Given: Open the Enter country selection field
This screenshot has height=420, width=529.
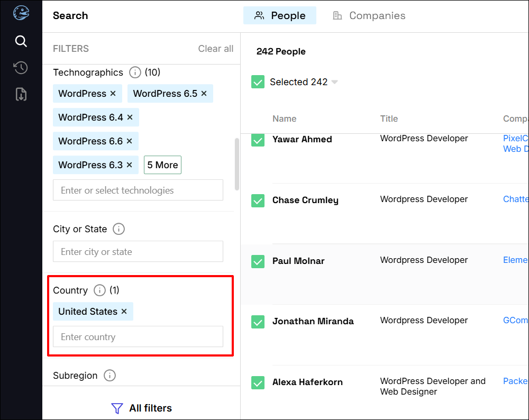Looking at the screenshot, I should click(138, 336).
